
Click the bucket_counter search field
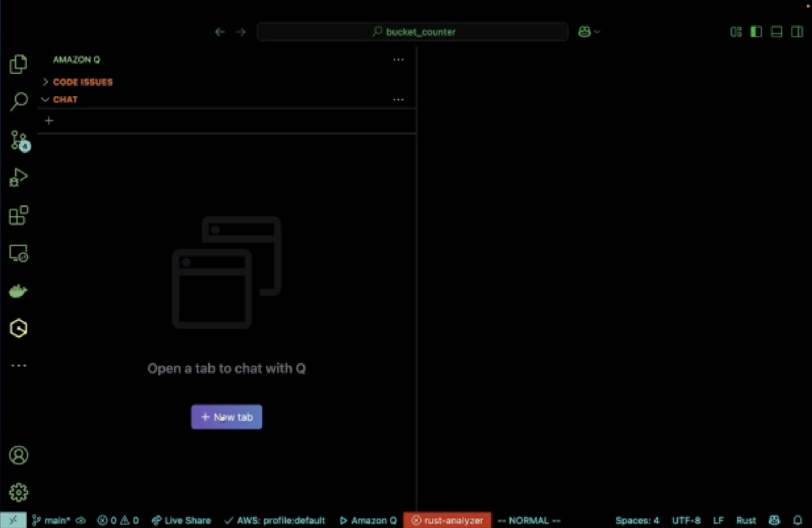(x=412, y=32)
